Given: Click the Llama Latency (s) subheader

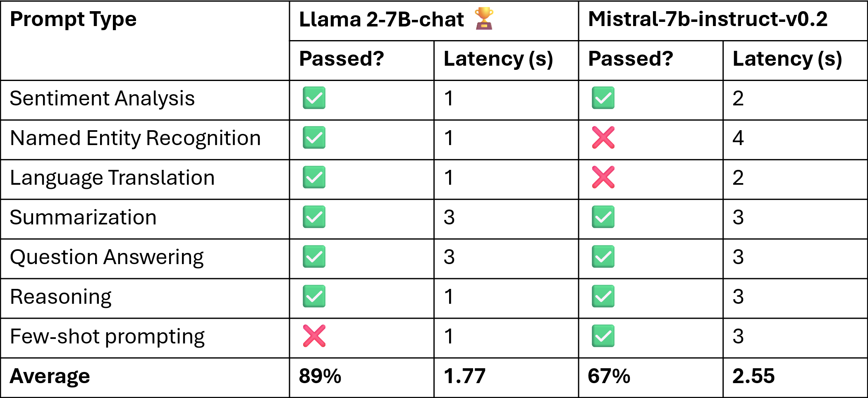Looking at the screenshot, I should [x=506, y=60].
